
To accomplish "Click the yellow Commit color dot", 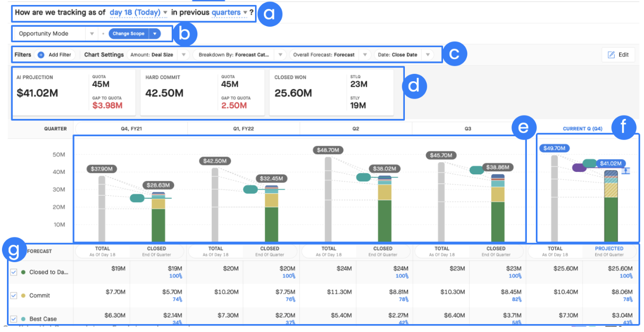I will 23,295.
